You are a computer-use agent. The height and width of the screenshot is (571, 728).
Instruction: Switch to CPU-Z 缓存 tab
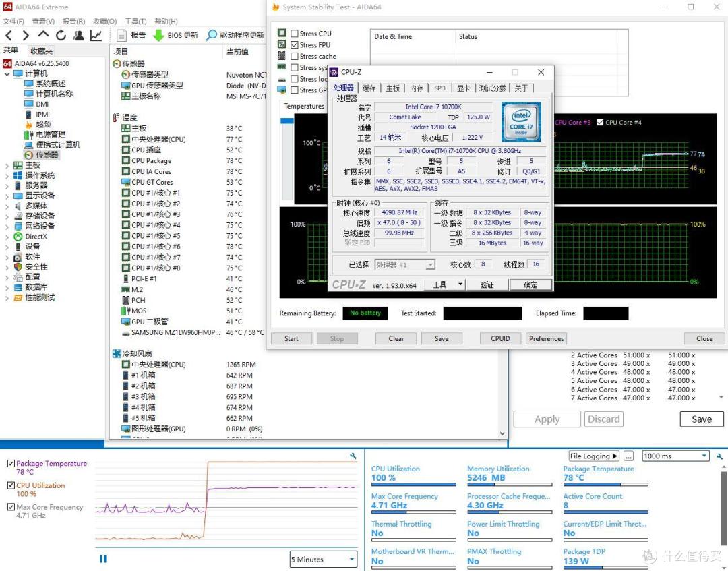(369, 88)
